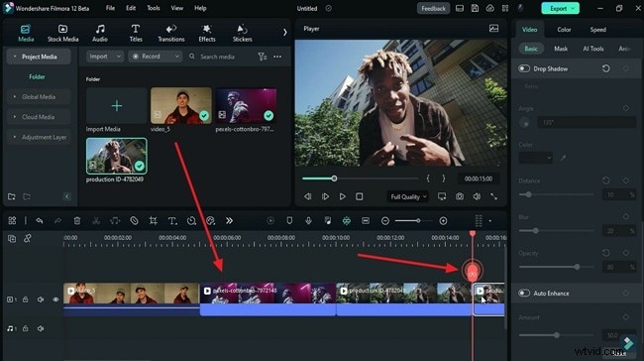This screenshot has width=644, height=361.
Task: Select the Mask sub-tab
Action: [561, 49]
